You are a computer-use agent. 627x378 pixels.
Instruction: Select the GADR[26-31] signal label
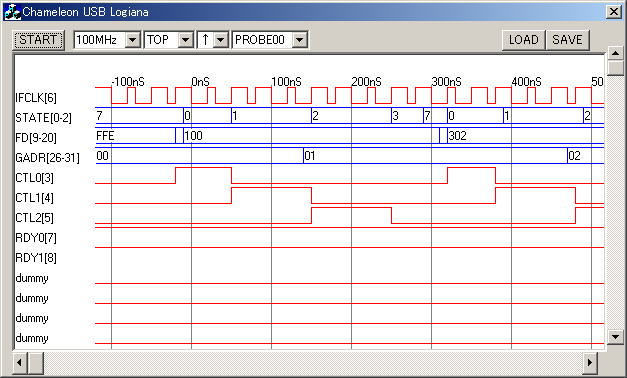pyautogui.click(x=48, y=158)
